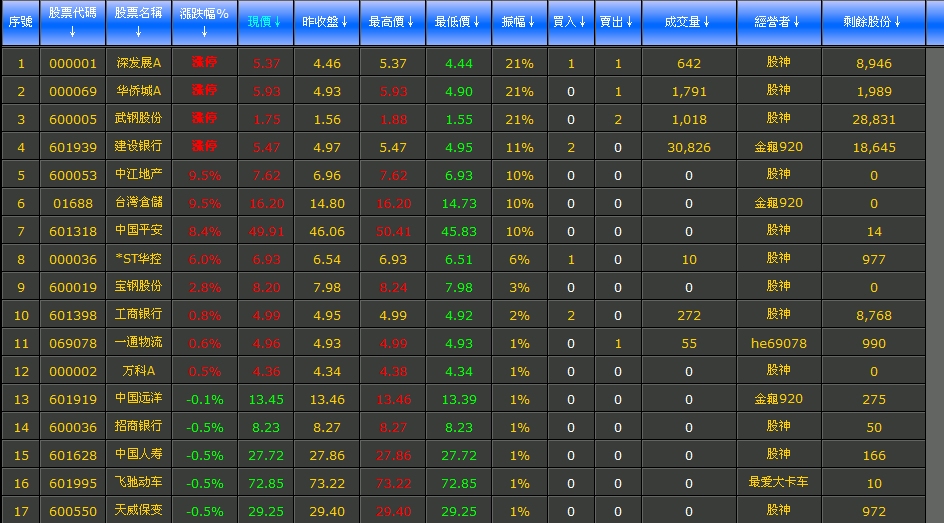The image size is (944, 523).
Task: Click remaining shares 18,645
Action: click(x=874, y=147)
